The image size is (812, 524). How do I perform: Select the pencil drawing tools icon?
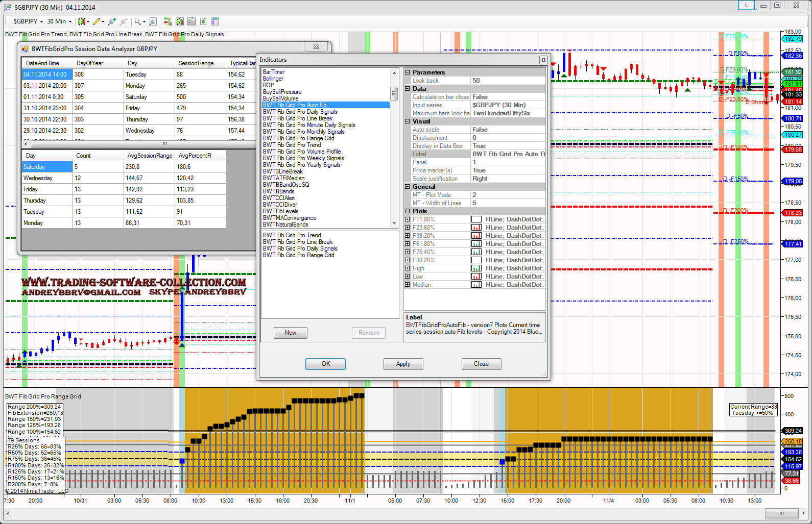coord(97,21)
